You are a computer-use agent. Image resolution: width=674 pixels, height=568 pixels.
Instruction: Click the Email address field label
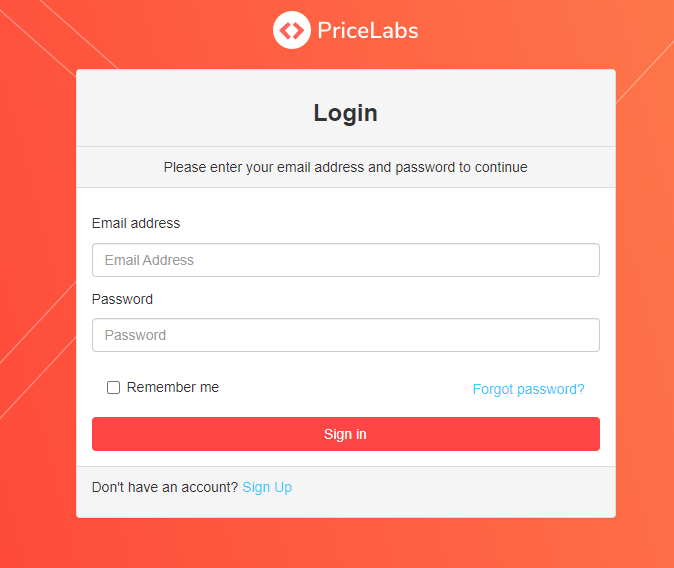pyautogui.click(x=136, y=223)
